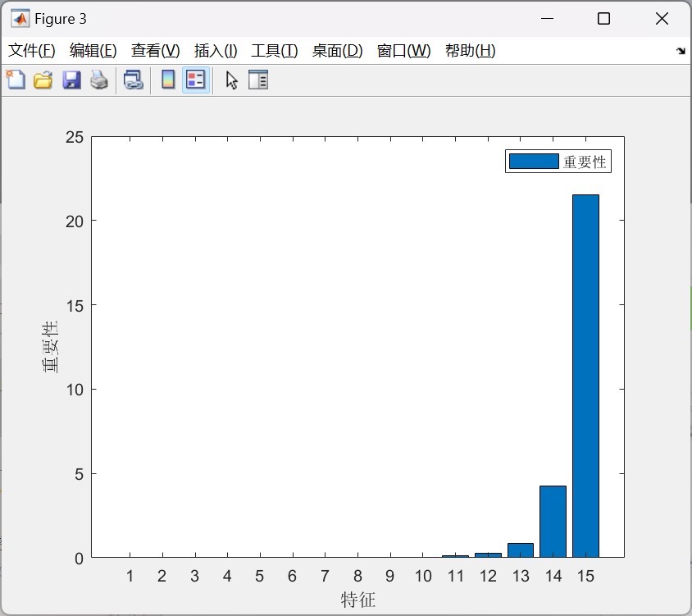
Task: Open the 文件(F) menu
Action: pyautogui.click(x=32, y=51)
